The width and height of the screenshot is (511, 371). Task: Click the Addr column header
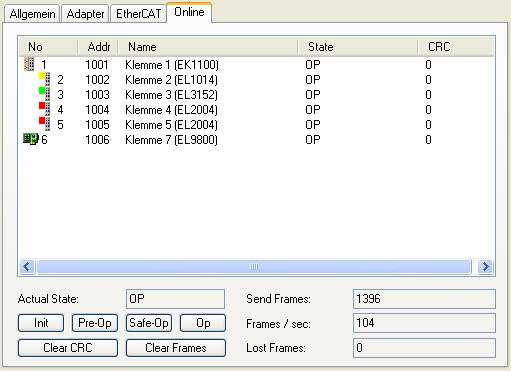pos(98,47)
